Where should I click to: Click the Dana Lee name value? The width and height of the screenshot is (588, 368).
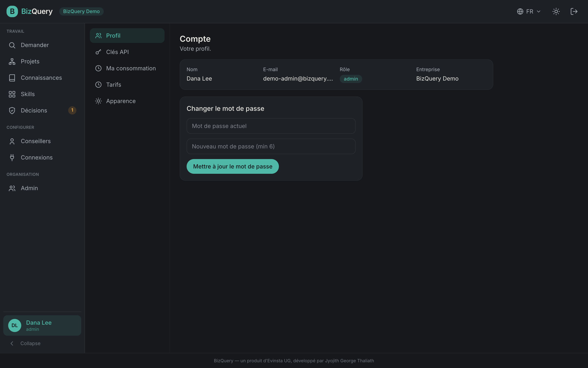click(199, 79)
